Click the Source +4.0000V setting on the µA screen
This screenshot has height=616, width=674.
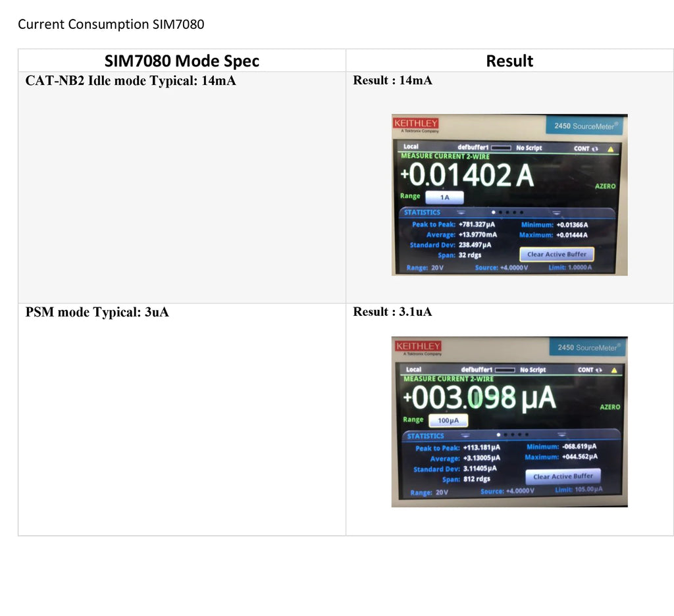(507, 491)
